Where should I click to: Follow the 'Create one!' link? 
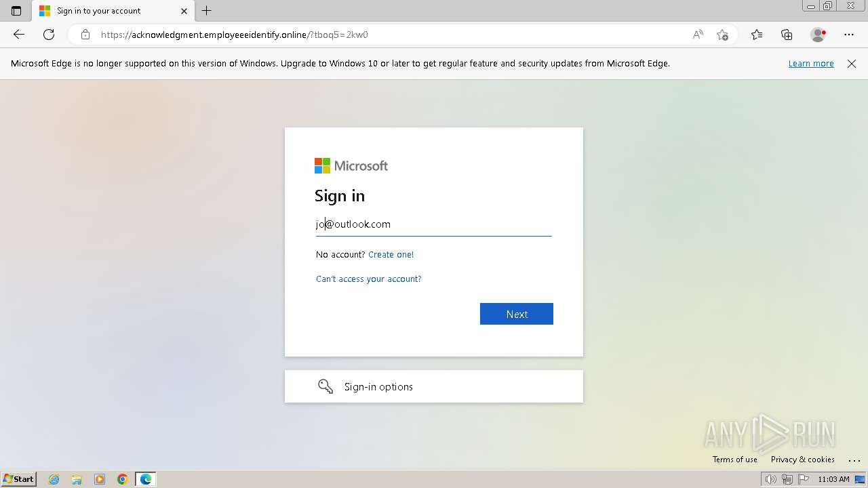pos(391,255)
